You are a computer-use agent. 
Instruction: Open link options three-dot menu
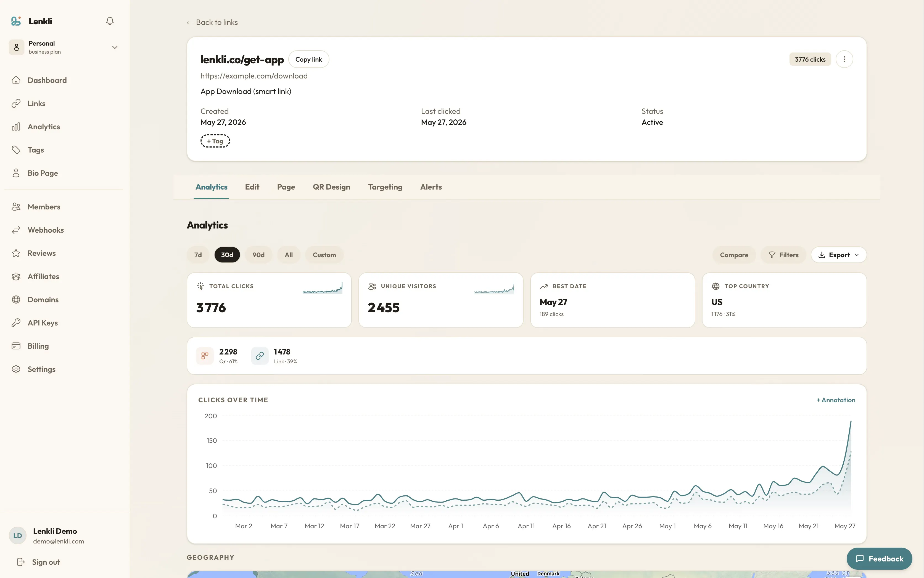[x=844, y=59]
